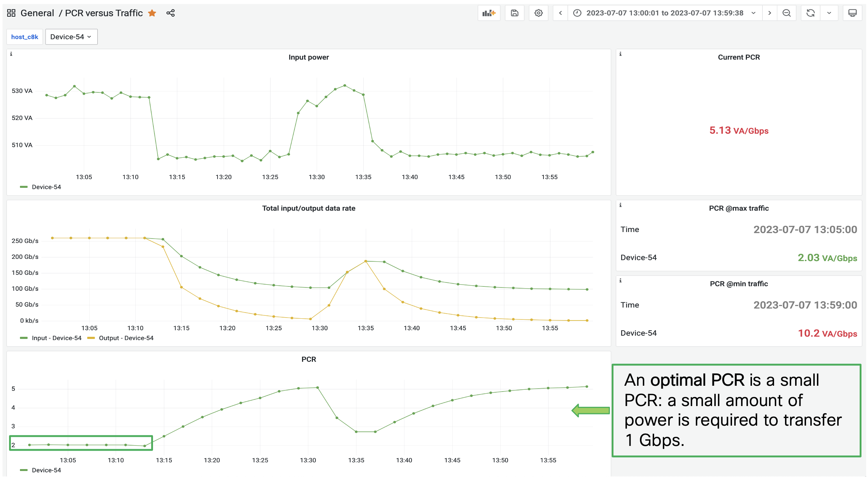Open the Input power panel title menu

pos(309,57)
